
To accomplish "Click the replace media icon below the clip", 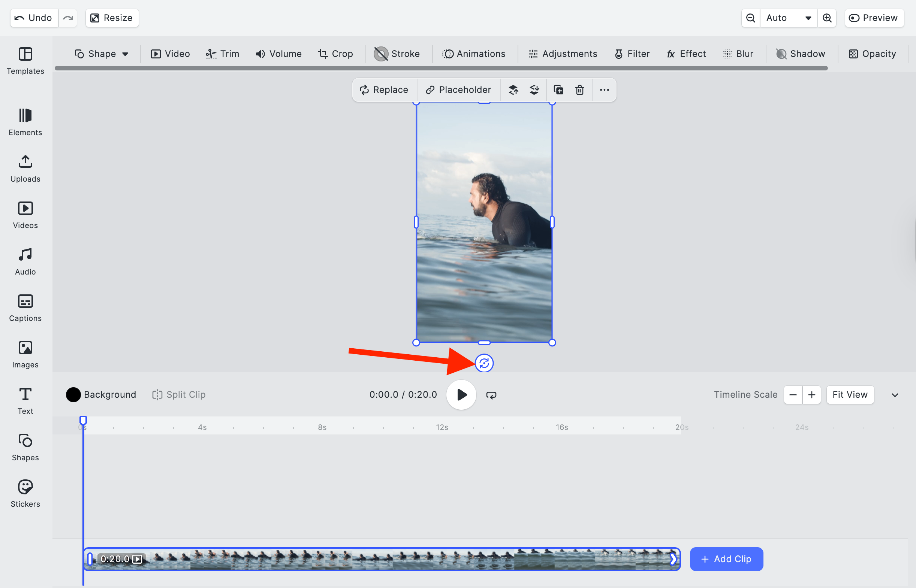I will [484, 364].
